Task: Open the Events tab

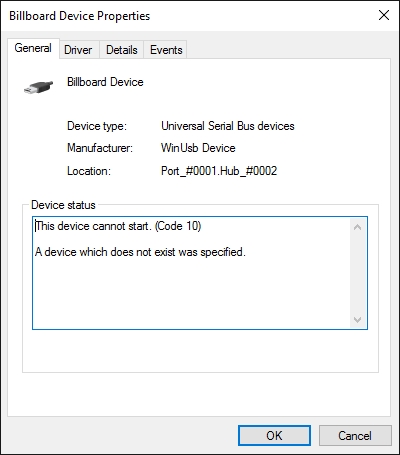Action: coord(166,50)
